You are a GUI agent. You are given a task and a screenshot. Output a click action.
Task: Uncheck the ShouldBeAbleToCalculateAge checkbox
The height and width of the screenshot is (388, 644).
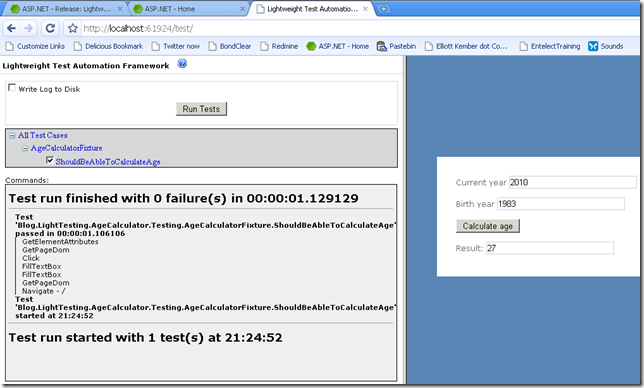point(50,160)
